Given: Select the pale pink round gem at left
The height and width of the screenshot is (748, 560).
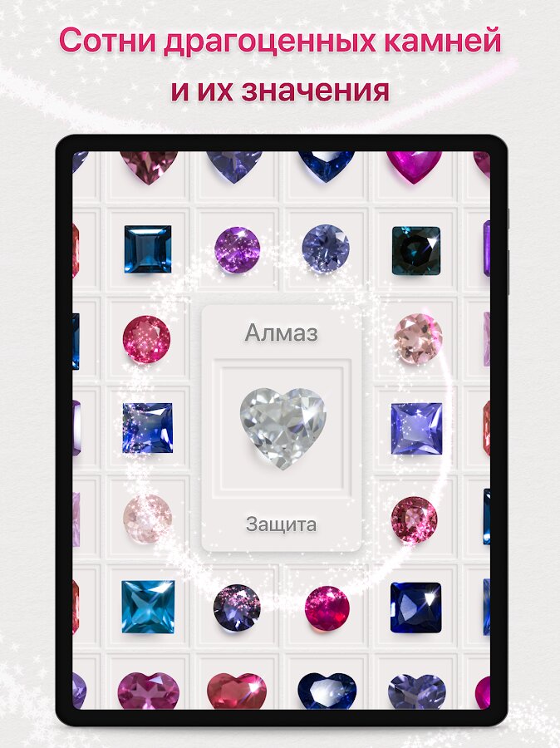Looking at the screenshot, I should 147,519.
